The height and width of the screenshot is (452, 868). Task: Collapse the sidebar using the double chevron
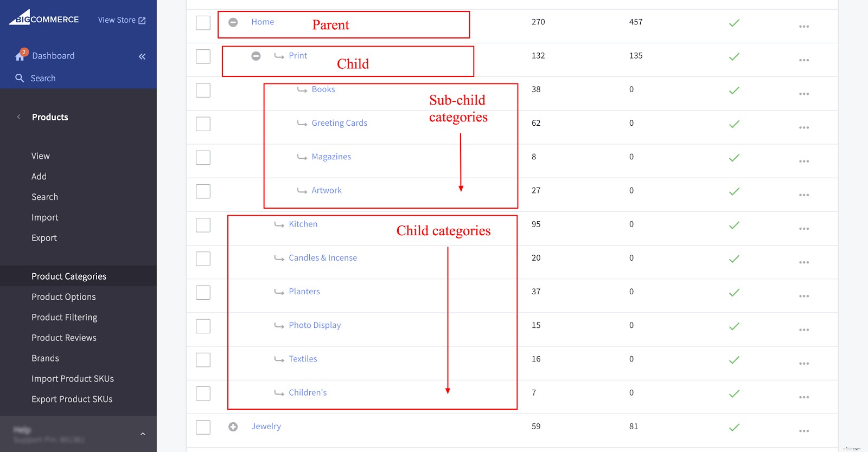tap(142, 56)
